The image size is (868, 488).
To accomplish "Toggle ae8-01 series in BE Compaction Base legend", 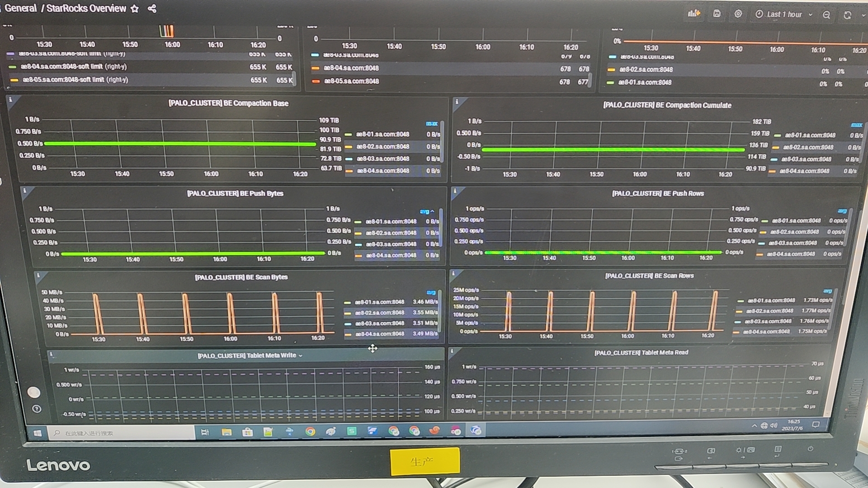I will pos(382,134).
